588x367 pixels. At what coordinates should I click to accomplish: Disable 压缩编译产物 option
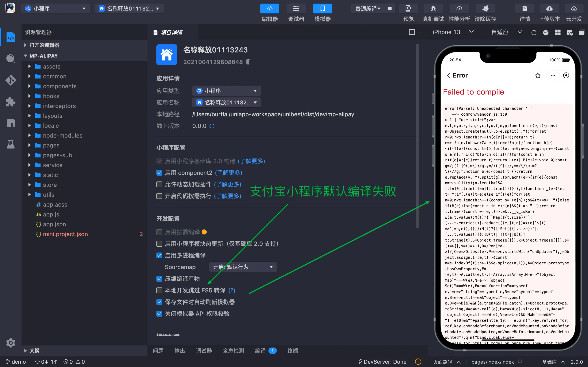159,279
